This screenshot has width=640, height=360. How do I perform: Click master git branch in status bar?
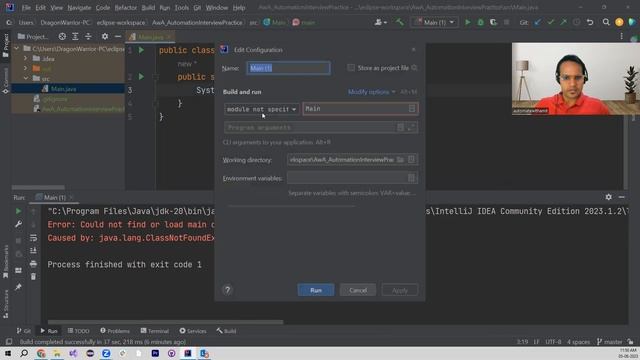pyautogui.click(x=610, y=342)
